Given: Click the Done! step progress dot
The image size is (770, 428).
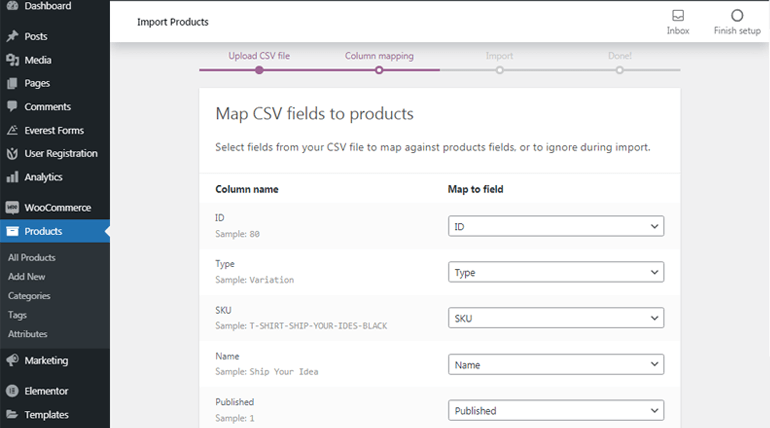Looking at the screenshot, I should (x=620, y=70).
